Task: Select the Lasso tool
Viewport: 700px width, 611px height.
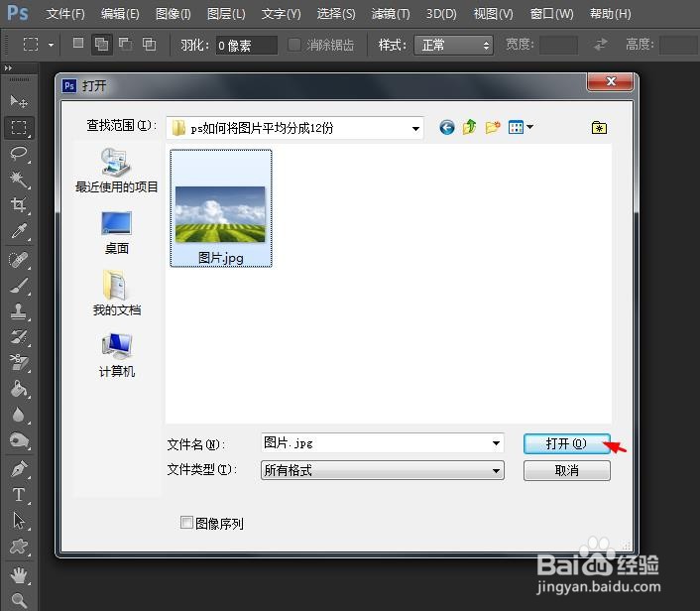Action: click(18, 154)
